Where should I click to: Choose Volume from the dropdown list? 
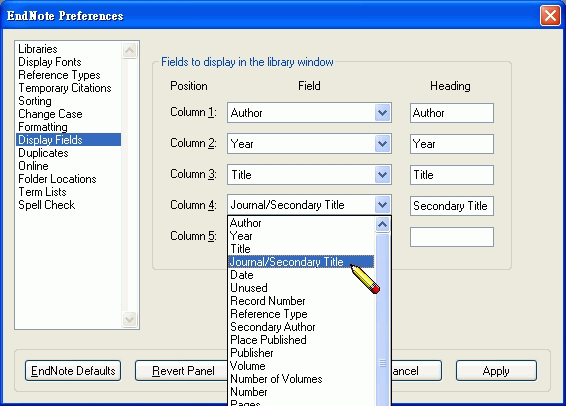coord(302,366)
